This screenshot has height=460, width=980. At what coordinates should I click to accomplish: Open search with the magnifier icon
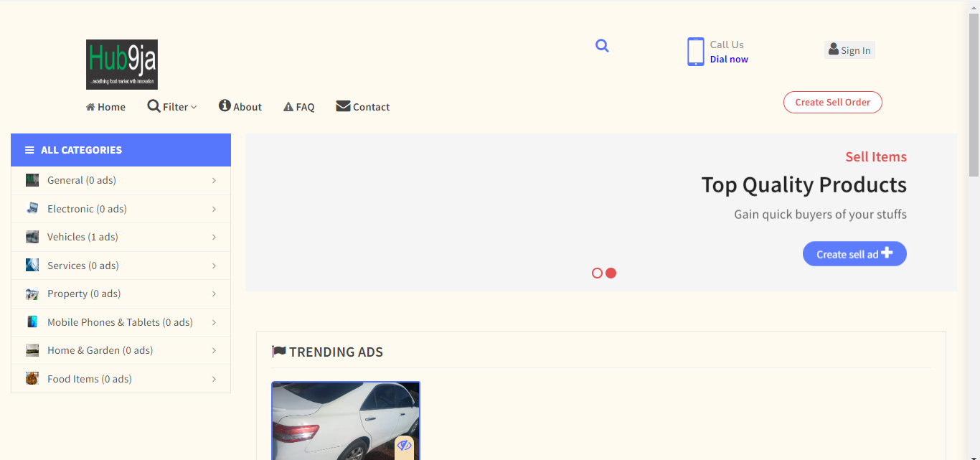pyautogui.click(x=602, y=46)
